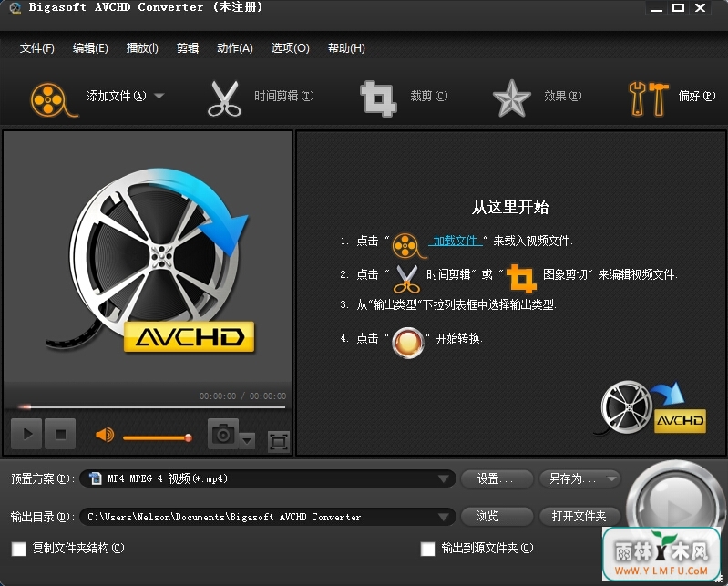Click the orange crop icon in step 2
The height and width of the screenshot is (586, 728).
click(x=521, y=278)
